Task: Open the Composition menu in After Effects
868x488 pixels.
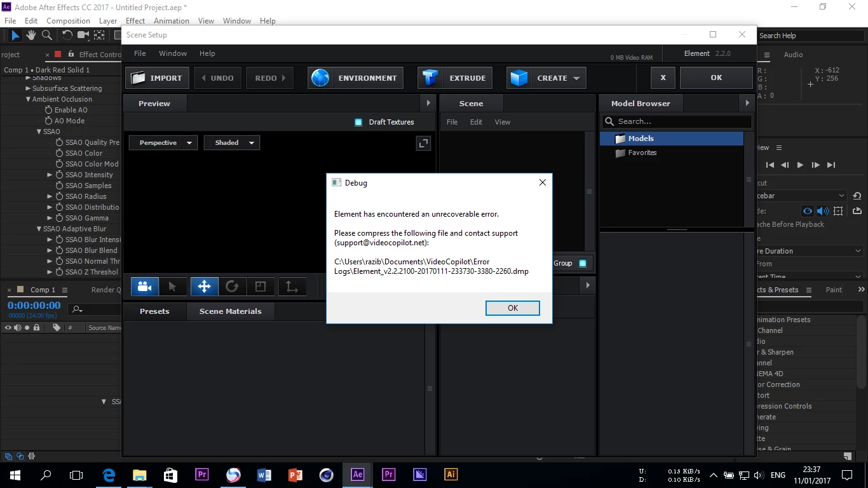Action: tap(69, 20)
